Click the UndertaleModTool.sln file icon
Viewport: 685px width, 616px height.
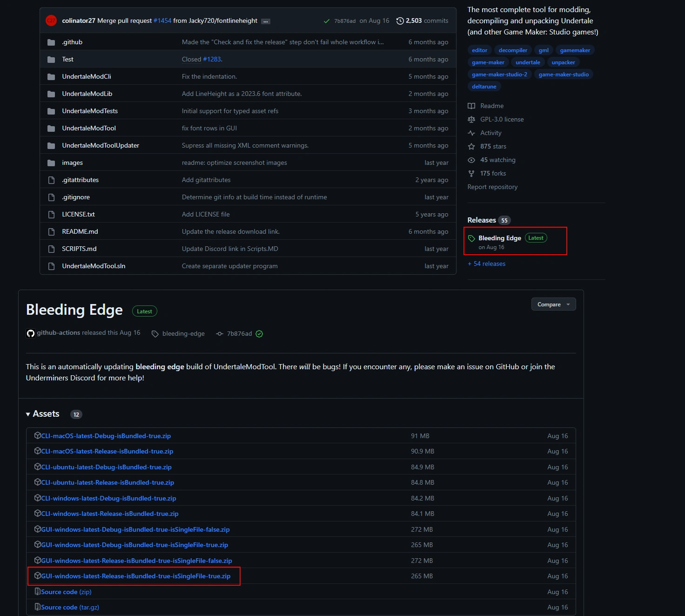(x=51, y=266)
